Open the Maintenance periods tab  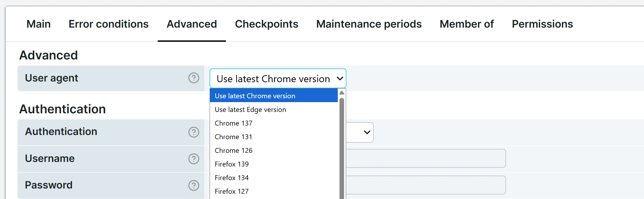tap(369, 24)
